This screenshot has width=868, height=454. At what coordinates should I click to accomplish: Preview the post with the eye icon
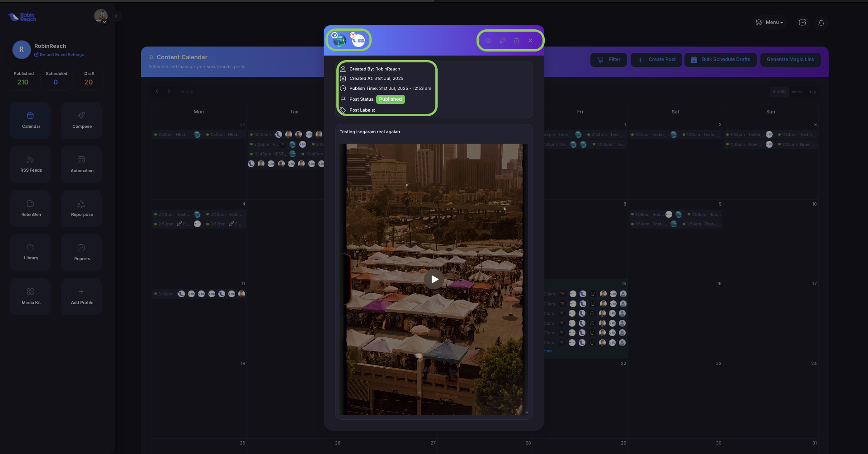click(488, 41)
